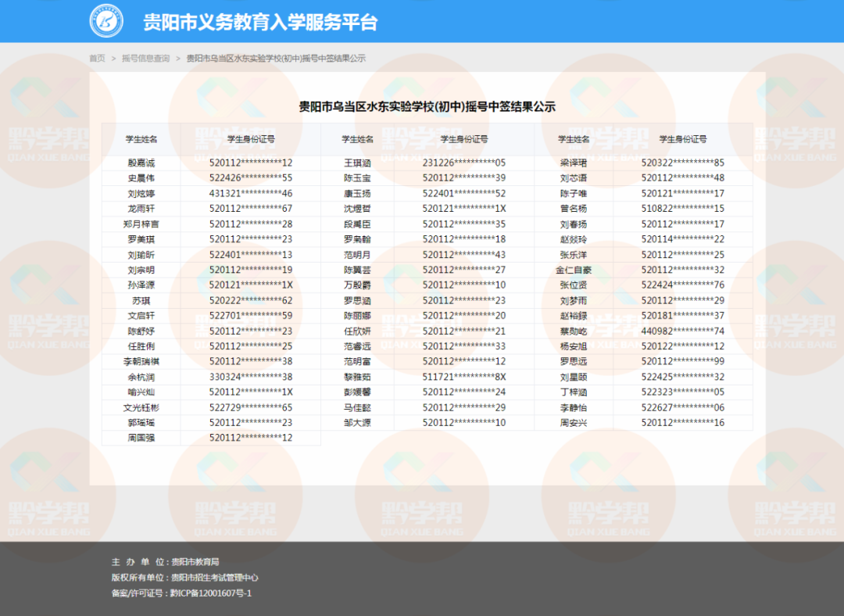Select student name 刘宗明
The width and height of the screenshot is (844, 616).
141,270
